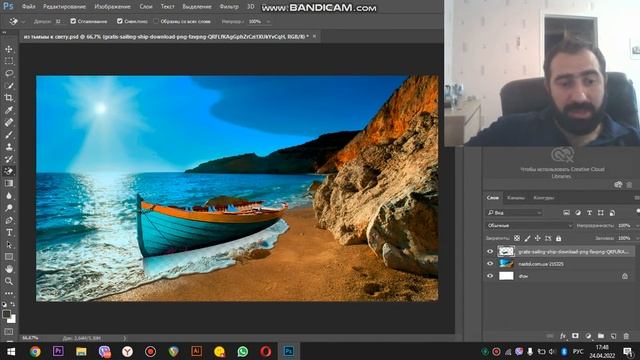Select the Hand tool
Screen dimensions: 640x360
pyautogui.click(x=9, y=269)
